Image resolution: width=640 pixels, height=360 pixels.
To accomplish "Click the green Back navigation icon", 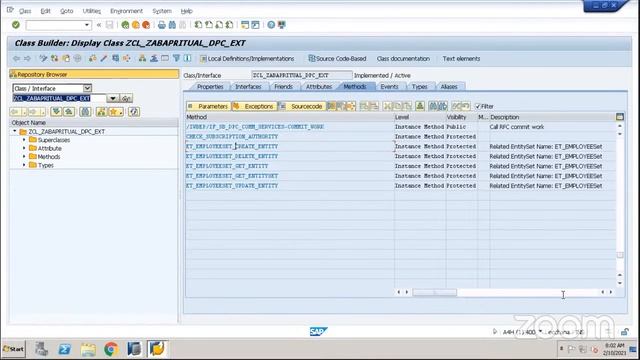I will pyautogui.click(x=125, y=25).
